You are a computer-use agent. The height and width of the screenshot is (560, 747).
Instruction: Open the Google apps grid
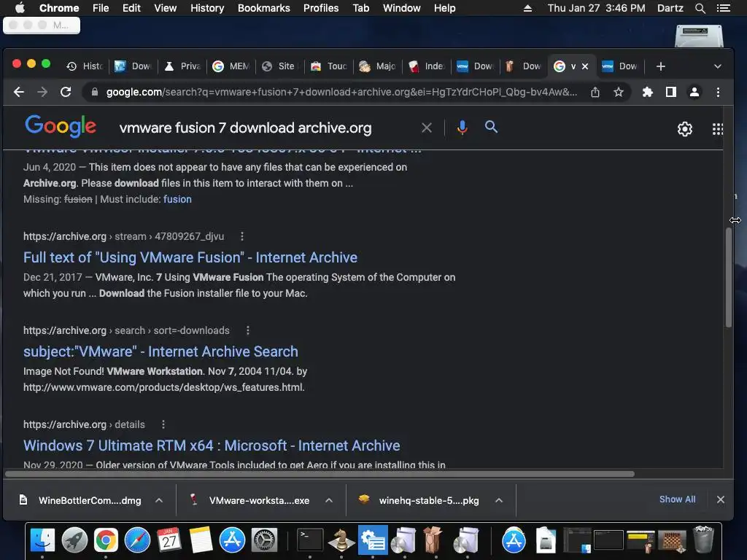click(x=718, y=128)
